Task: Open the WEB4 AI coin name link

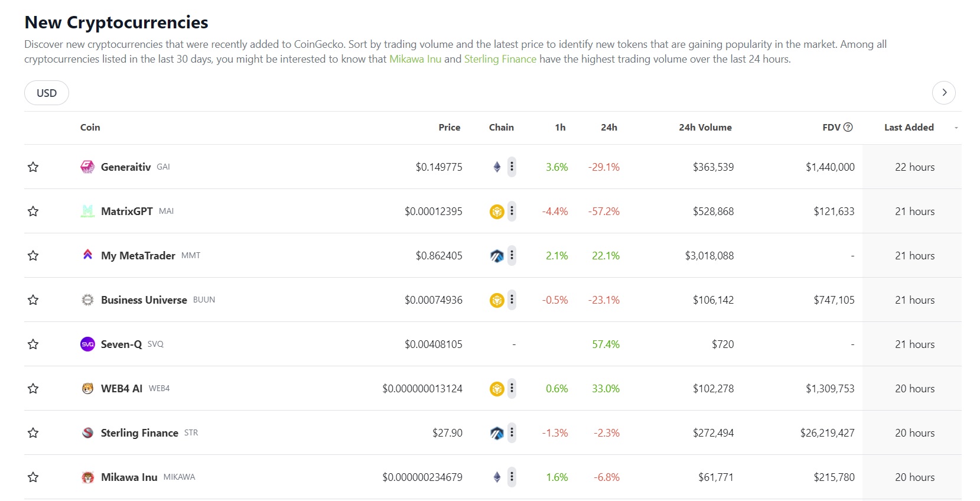Action: [x=122, y=389]
